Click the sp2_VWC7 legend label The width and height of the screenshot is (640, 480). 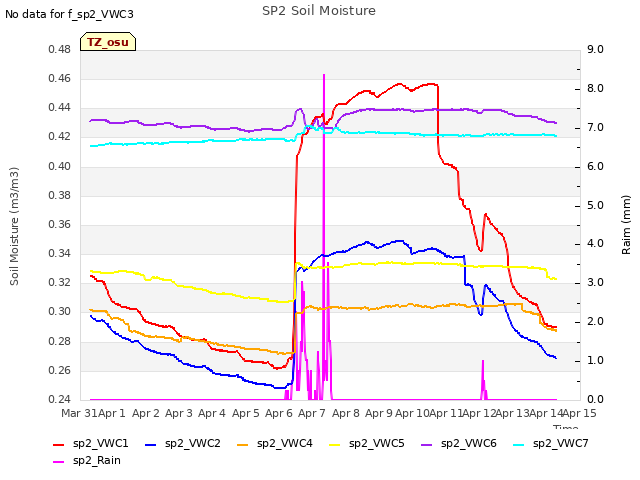pyautogui.click(x=560, y=444)
